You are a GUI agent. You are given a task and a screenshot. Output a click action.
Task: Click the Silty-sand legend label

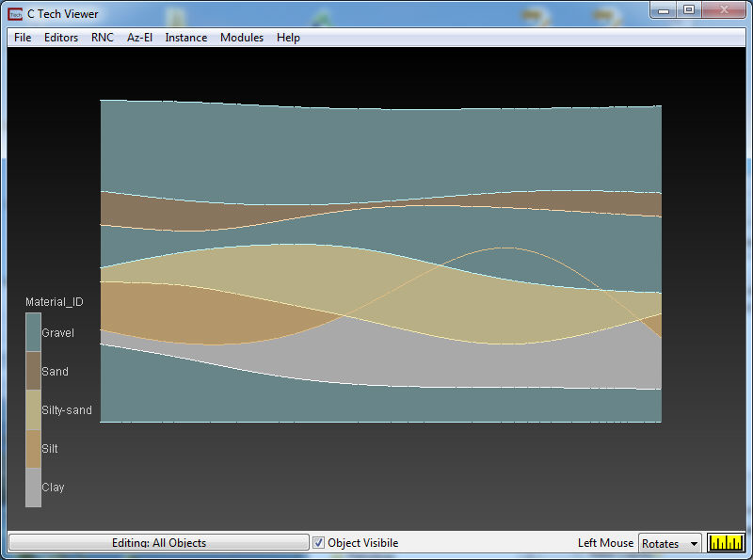pyautogui.click(x=67, y=410)
